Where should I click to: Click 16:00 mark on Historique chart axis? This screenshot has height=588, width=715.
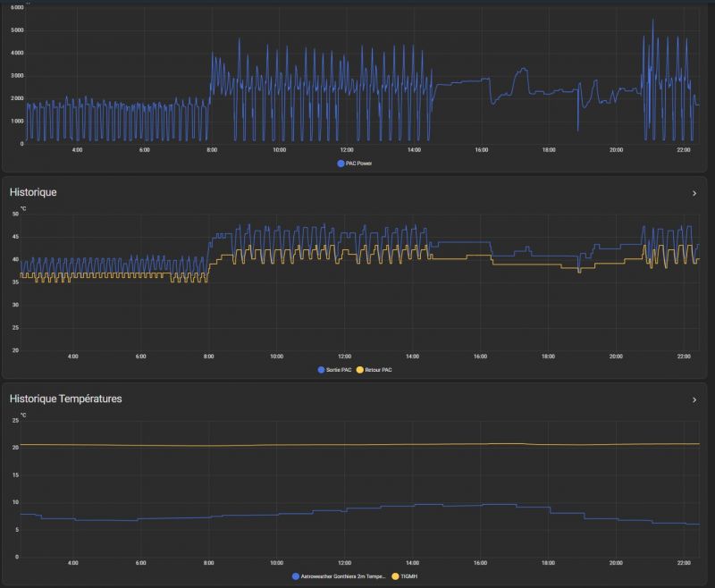pyautogui.click(x=481, y=356)
